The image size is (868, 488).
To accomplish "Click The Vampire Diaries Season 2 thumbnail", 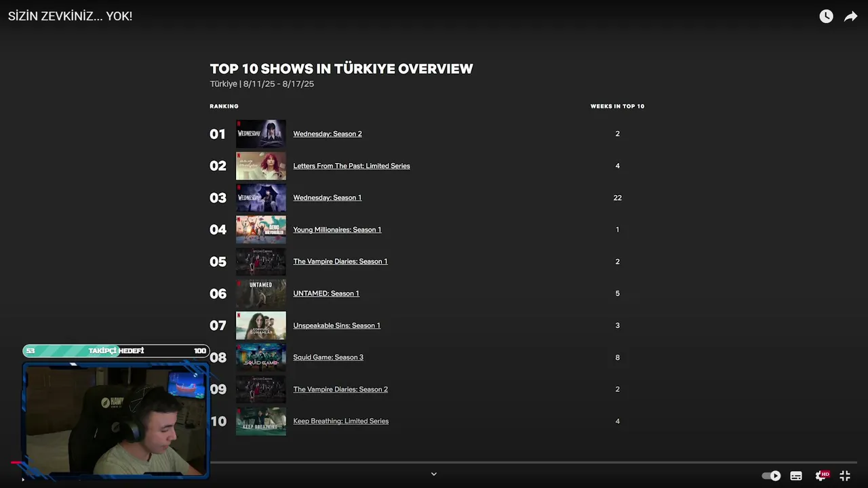I will tap(261, 388).
